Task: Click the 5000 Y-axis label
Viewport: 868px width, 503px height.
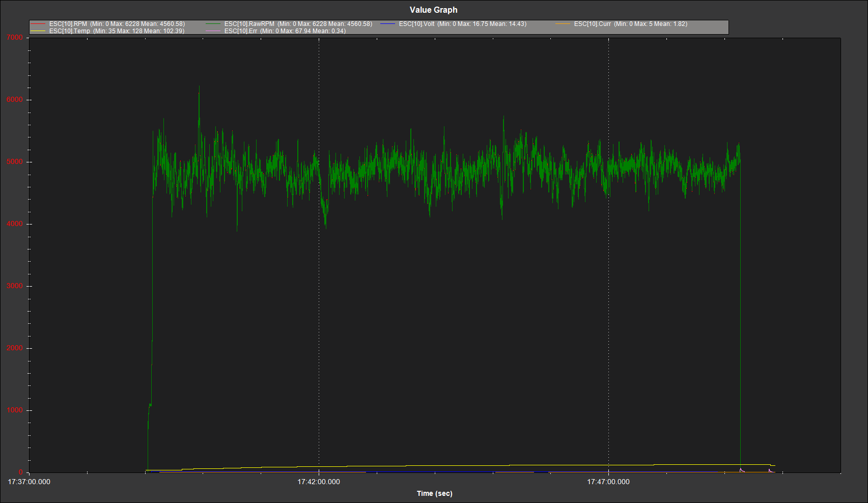Action: pyautogui.click(x=15, y=162)
